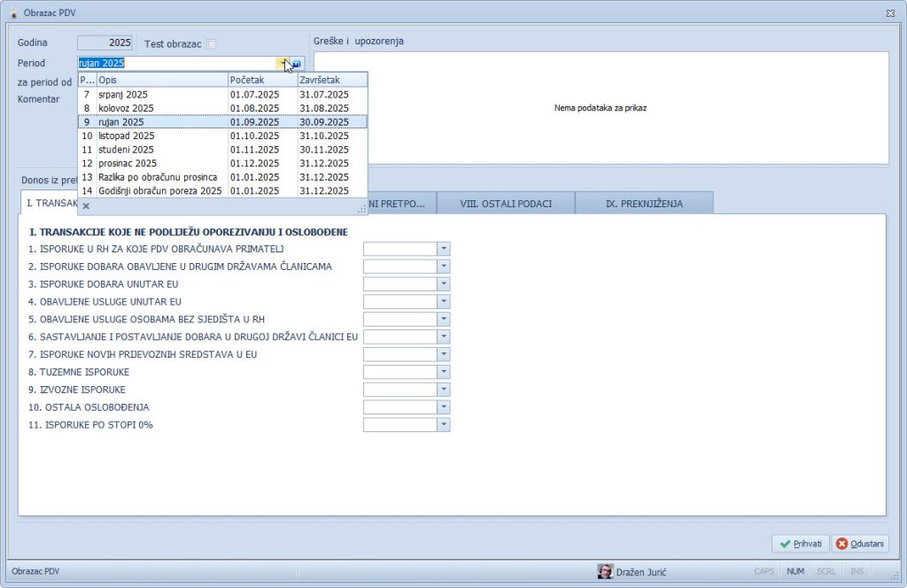Viewport: 907px width, 588px height.
Task: Click the Početak column header
Action: [x=262, y=80]
